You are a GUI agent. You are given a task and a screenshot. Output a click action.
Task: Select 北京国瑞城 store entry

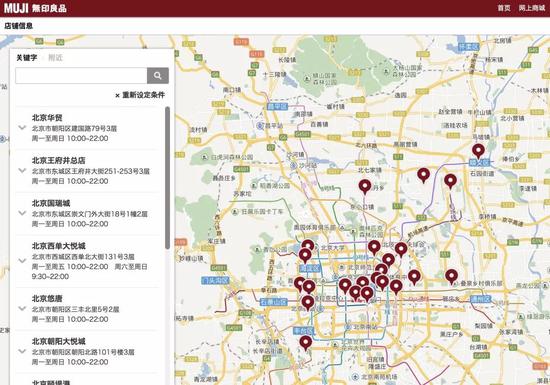pyautogui.click(x=88, y=214)
